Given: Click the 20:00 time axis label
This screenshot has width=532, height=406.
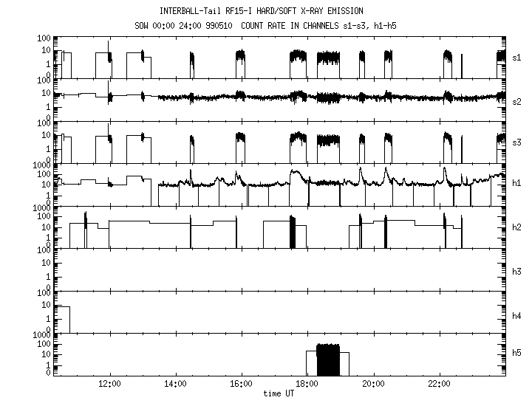Looking at the screenshot, I should click(373, 385).
